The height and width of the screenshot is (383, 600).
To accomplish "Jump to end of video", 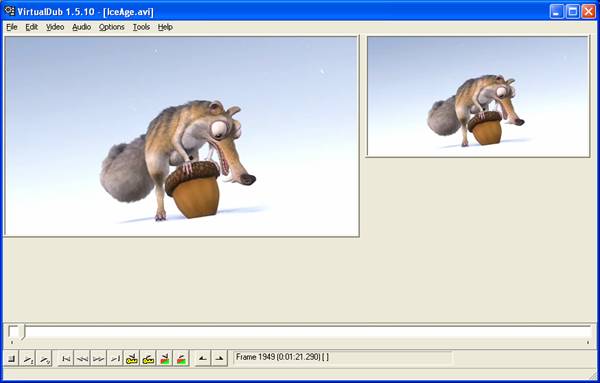I will tap(115, 359).
